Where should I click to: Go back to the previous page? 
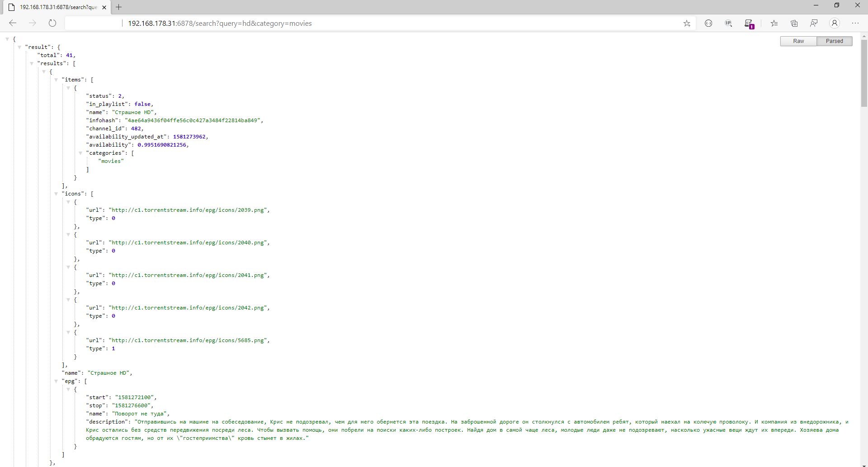tap(13, 23)
